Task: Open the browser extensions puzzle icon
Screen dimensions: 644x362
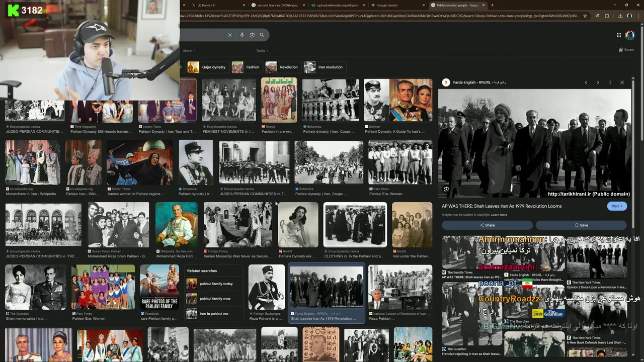Action: (x=607, y=16)
